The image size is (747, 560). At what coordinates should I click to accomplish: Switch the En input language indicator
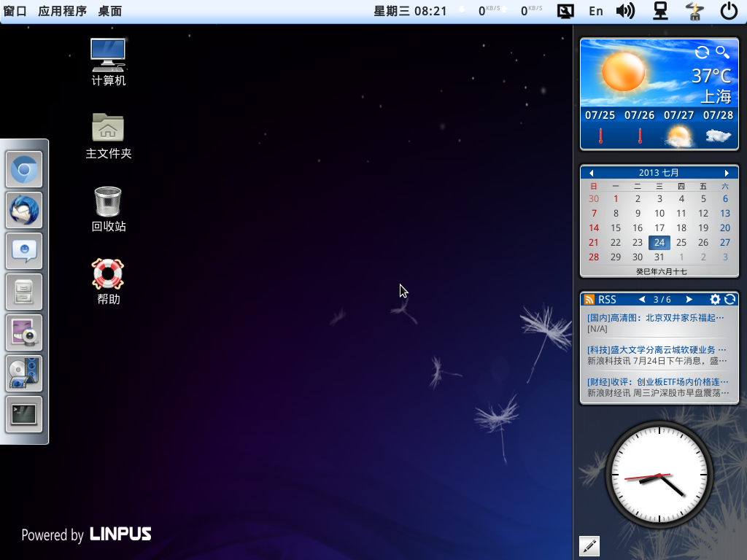[596, 11]
